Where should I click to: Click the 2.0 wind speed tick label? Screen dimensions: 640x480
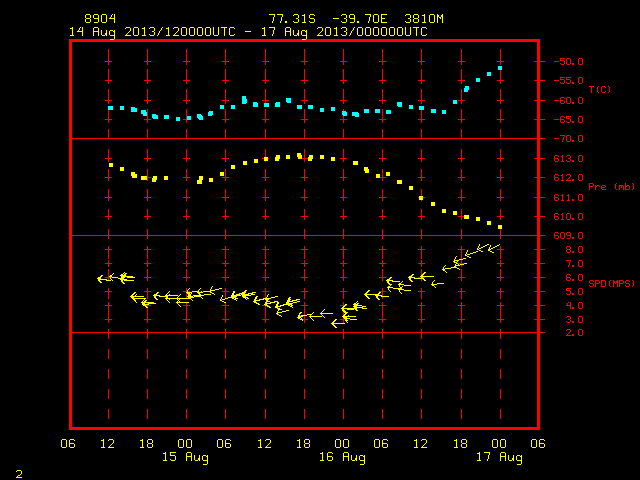[x=574, y=333]
